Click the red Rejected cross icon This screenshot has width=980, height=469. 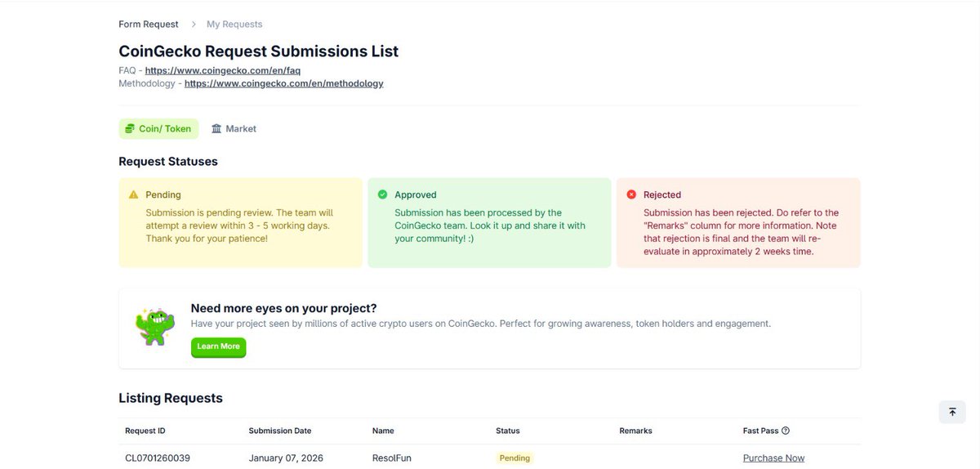click(x=631, y=194)
